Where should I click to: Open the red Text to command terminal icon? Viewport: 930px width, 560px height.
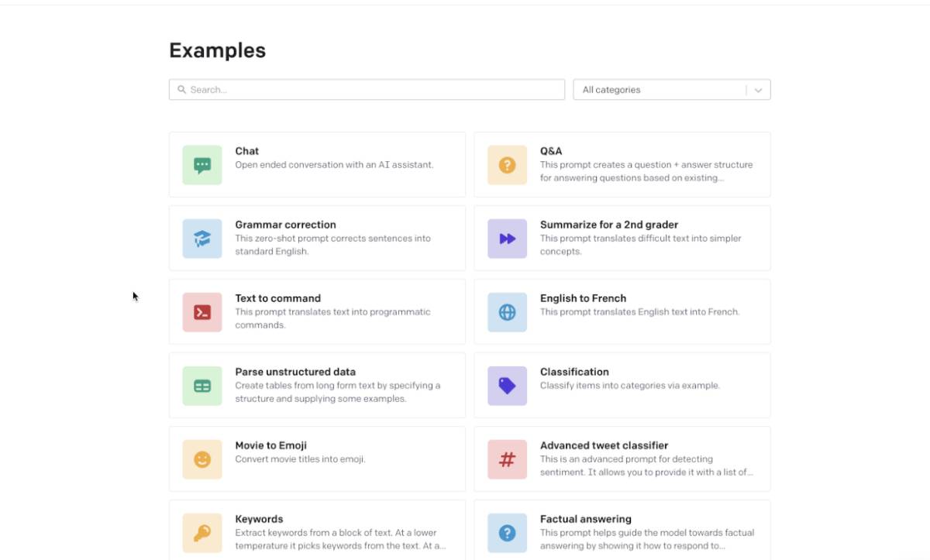click(x=202, y=312)
